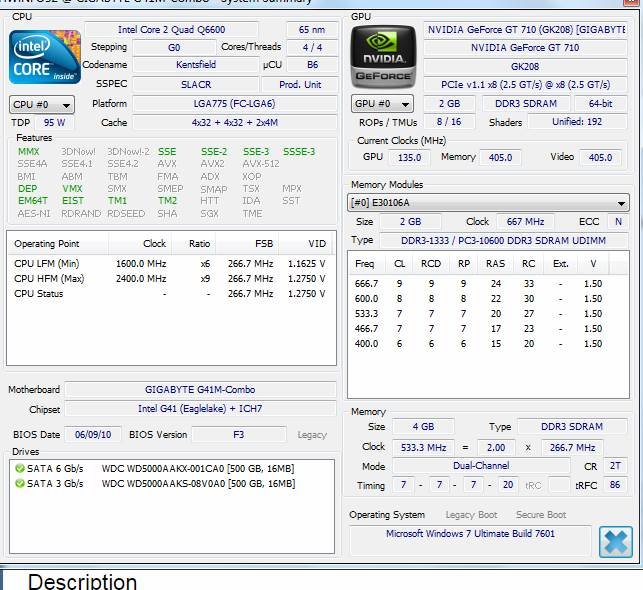
Task: Select the 600.0 frequency timing row
Action: pyautogui.click(x=478, y=299)
